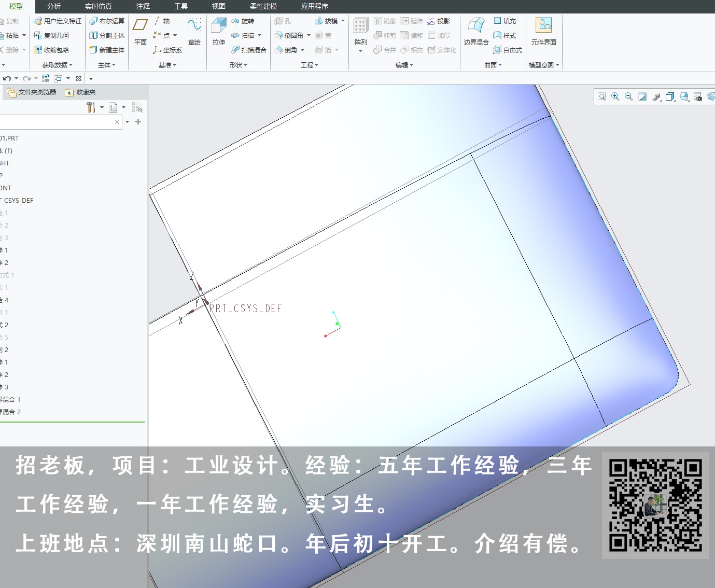The image size is (715, 588).
Task: Select the 扫描 (Sweep) tool
Action: coord(243,36)
